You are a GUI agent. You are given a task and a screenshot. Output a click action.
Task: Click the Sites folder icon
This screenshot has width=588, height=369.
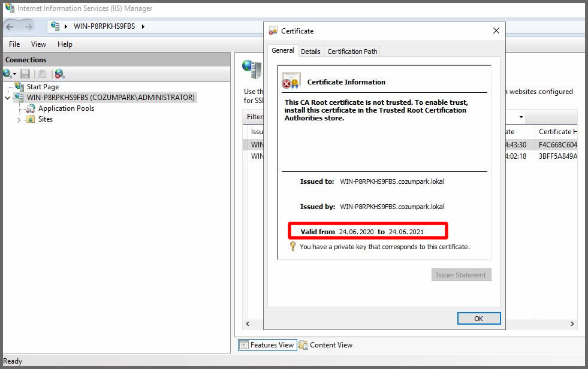[x=31, y=119]
